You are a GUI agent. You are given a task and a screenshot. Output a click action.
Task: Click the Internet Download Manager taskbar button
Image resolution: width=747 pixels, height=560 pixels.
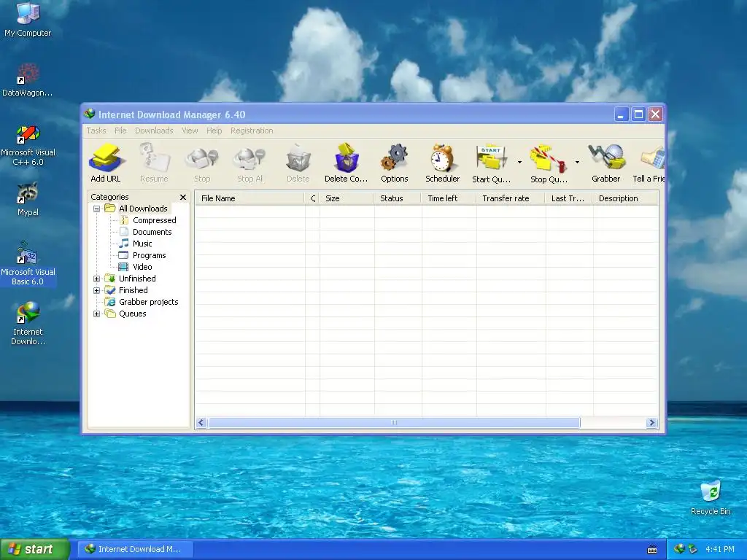point(135,550)
